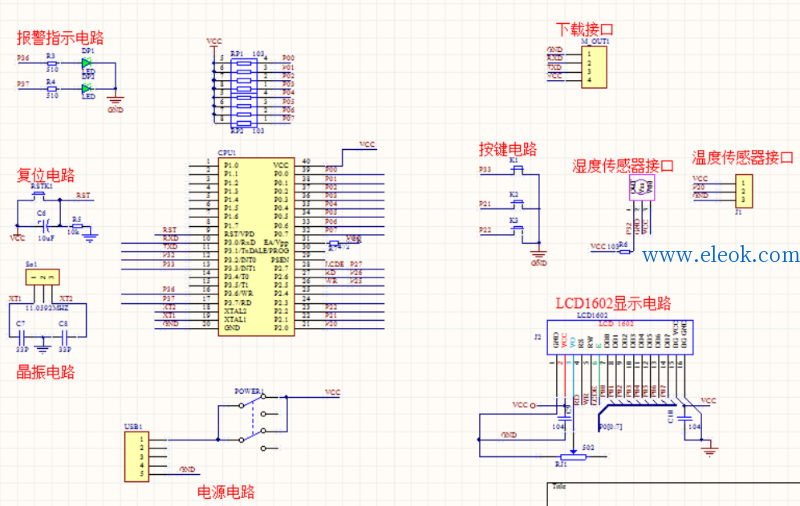
Task: Click the 'XTAL1' pin label on CPU1
Action: tap(235, 319)
